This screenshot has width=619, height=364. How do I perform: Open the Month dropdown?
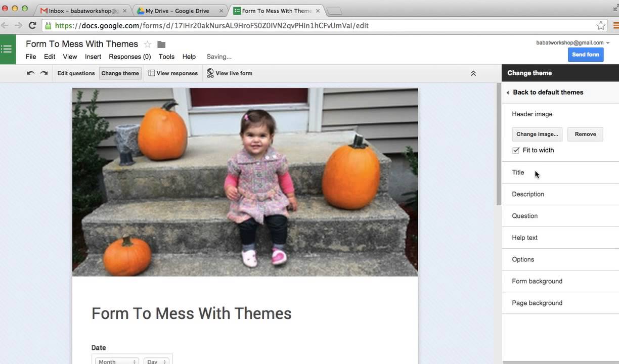pos(117,361)
